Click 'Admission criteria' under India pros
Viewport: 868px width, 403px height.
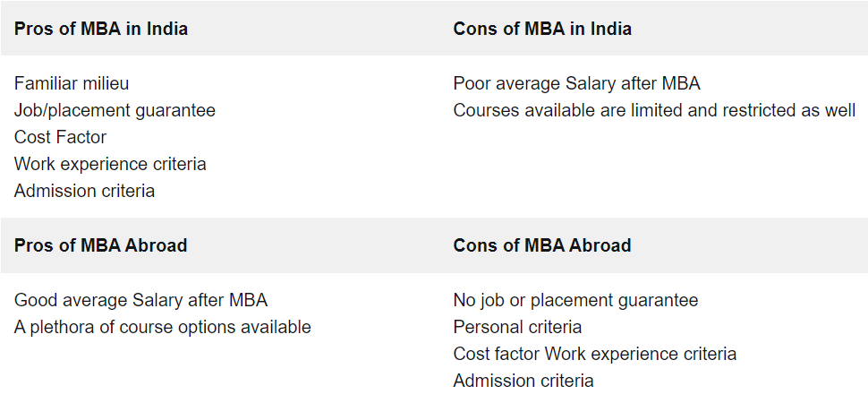[84, 191]
